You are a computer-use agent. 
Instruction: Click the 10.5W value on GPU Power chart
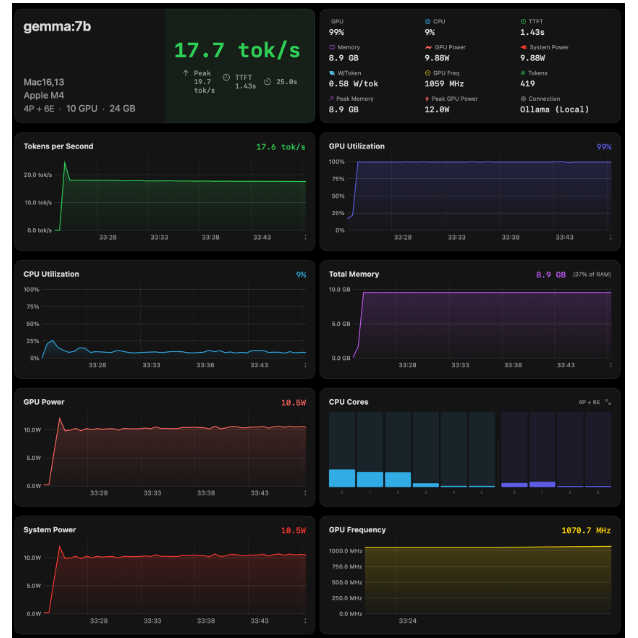tap(293, 403)
